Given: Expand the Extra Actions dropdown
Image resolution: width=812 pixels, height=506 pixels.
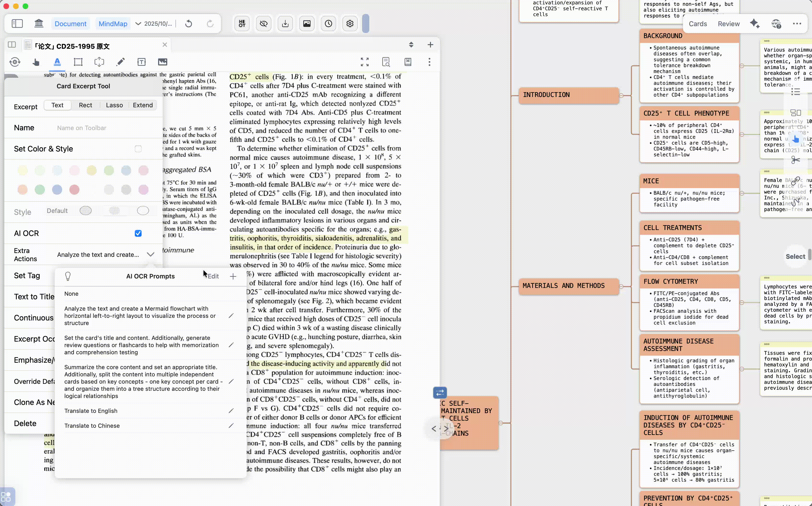Looking at the screenshot, I should click(x=151, y=254).
